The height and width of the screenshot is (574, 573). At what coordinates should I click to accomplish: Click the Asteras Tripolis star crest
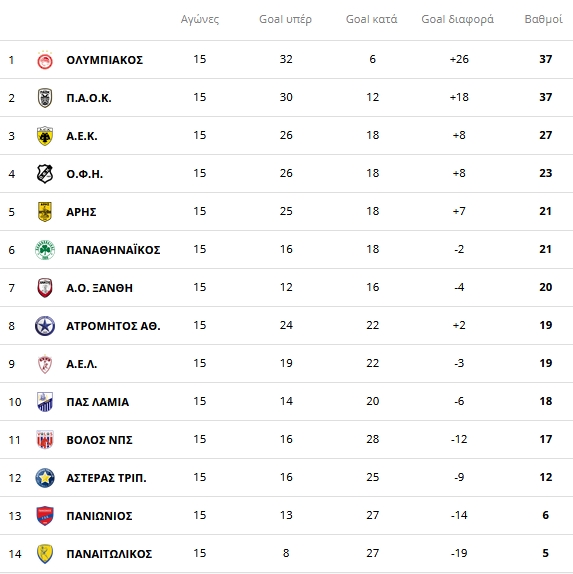[x=45, y=478]
